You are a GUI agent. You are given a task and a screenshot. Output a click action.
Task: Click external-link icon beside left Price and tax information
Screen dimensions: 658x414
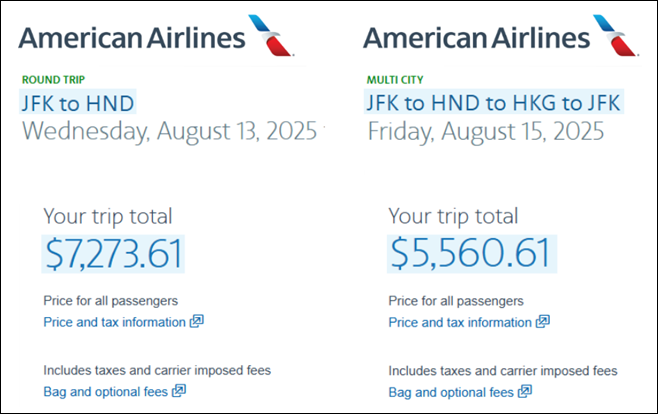[197, 322]
